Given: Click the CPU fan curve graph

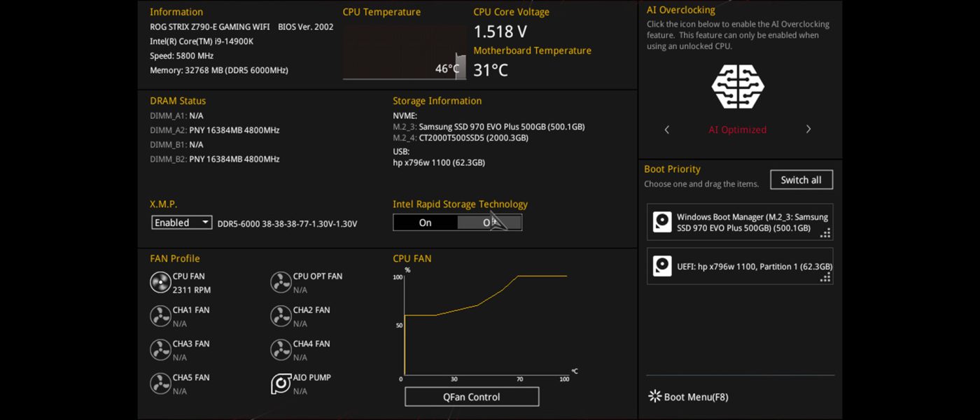Looking at the screenshot, I should pyautogui.click(x=486, y=325).
